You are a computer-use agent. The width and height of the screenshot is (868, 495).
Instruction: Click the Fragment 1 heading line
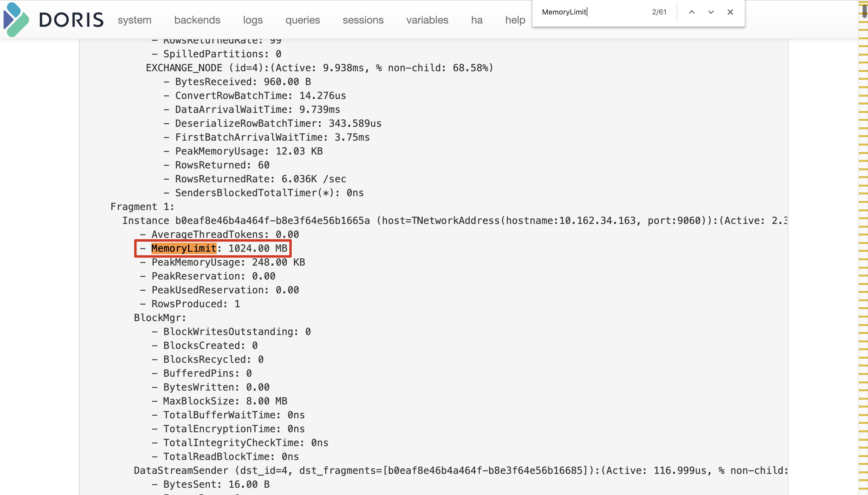[x=142, y=207]
